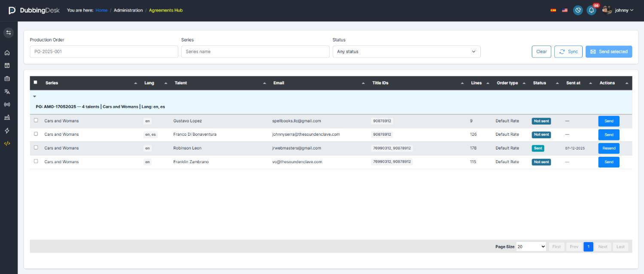This screenshot has height=274, width=644.
Task: Open the code brackets sidebar icon
Action: coord(7,143)
